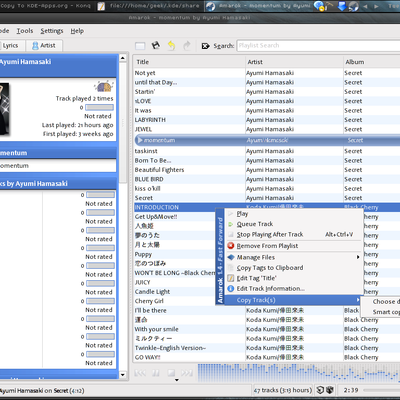Open the Settings menu
The image size is (400, 400).
[x=52, y=31]
